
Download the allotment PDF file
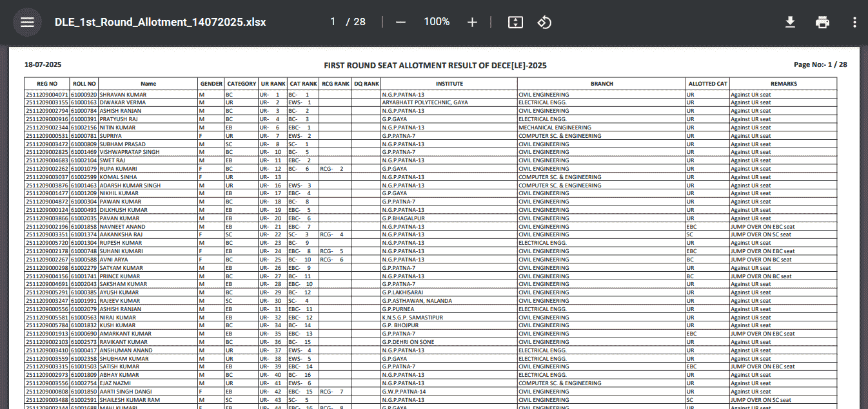(x=790, y=22)
